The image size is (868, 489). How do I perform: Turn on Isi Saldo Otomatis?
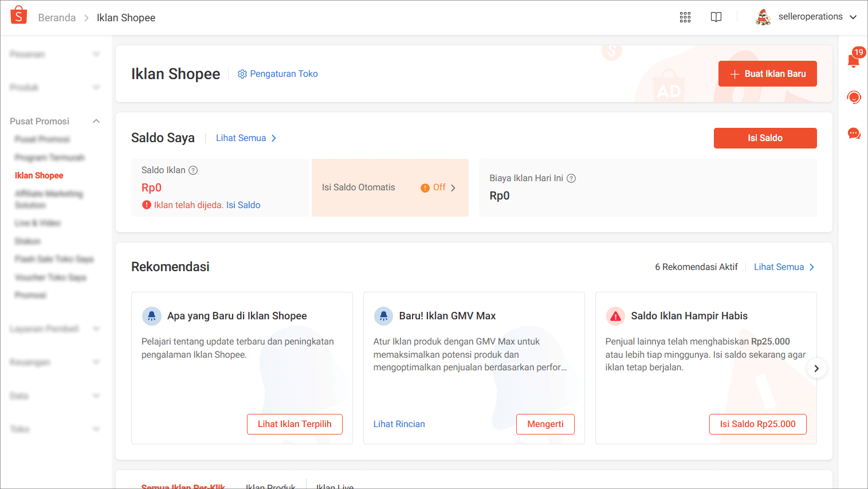tap(438, 187)
